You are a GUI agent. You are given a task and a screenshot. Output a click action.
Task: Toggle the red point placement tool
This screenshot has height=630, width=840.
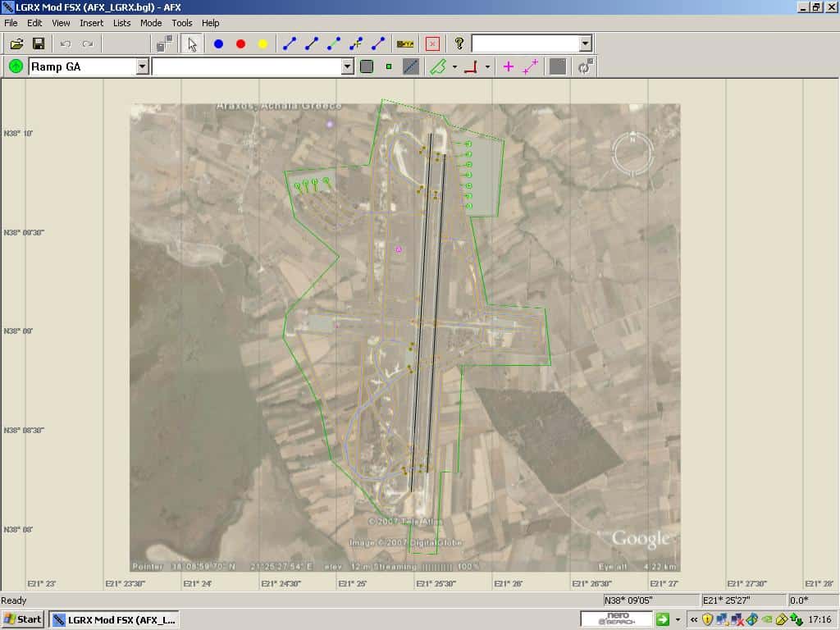point(240,43)
